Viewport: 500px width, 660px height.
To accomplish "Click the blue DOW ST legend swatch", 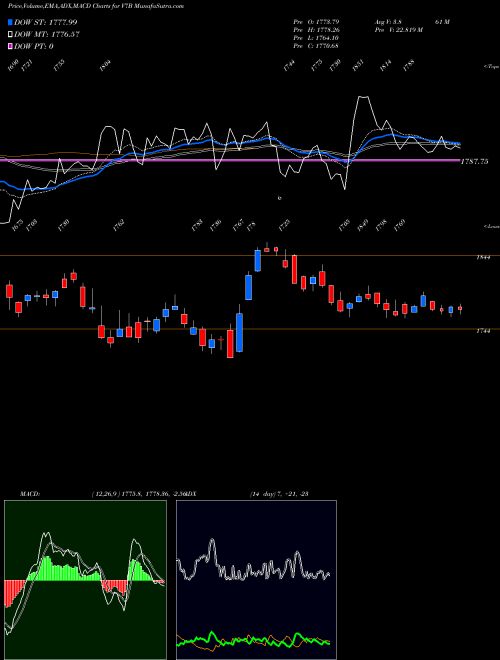I will click(x=10, y=22).
